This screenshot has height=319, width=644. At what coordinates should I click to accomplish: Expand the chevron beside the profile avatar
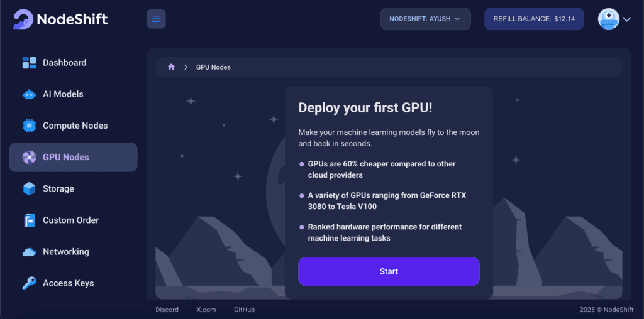point(627,19)
